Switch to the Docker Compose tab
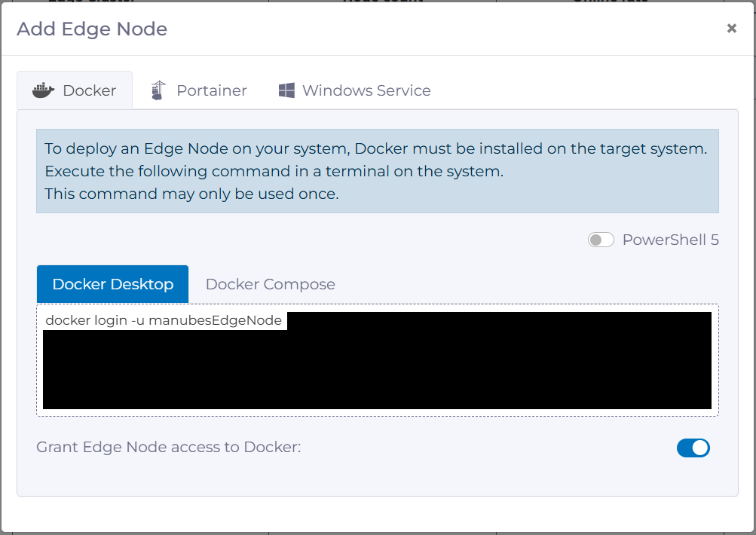Viewport: 756px width, 535px height. click(x=269, y=284)
